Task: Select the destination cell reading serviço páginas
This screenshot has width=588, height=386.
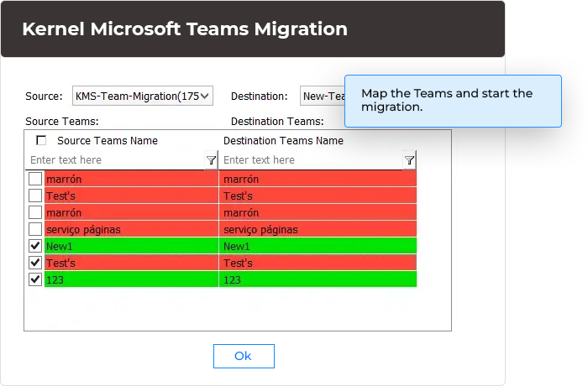Action: point(318,229)
